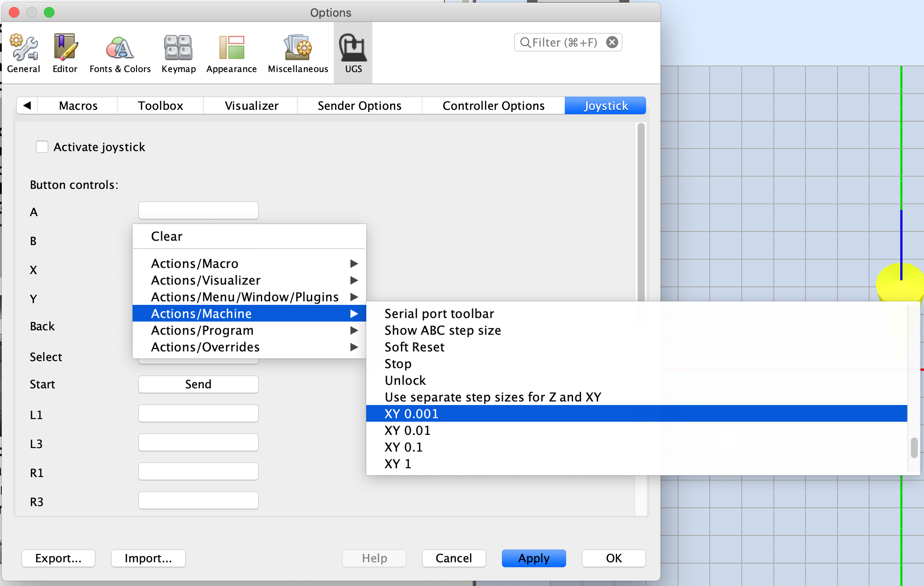The height and width of the screenshot is (586, 924).
Task: Select the Miscellaneous settings icon
Action: click(298, 52)
